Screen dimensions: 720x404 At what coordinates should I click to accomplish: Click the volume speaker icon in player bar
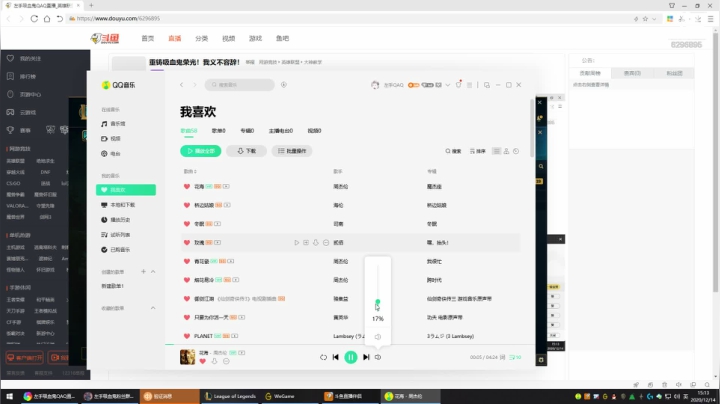(x=378, y=357)
